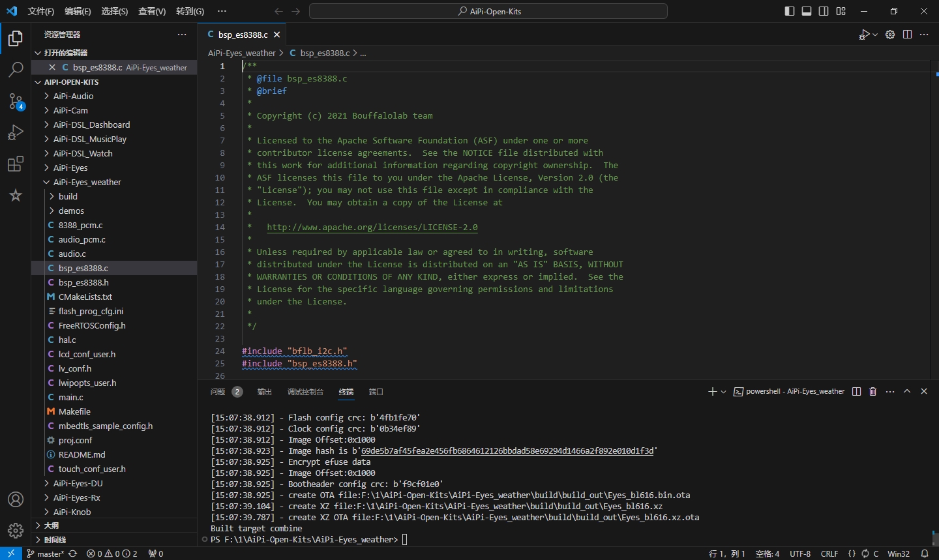Viewport: 939px width, 560px height.
Task: Go forward with navigation arrow
Action: coord(296,11)
